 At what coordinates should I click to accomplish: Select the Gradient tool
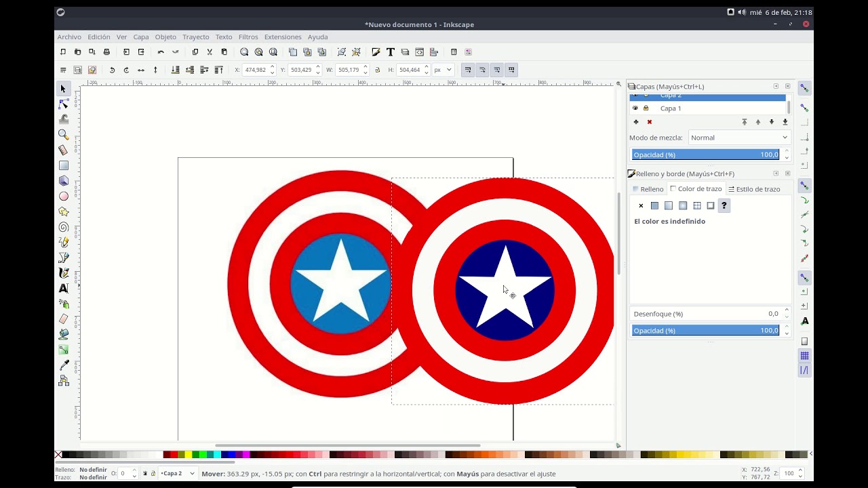point(64,350)
